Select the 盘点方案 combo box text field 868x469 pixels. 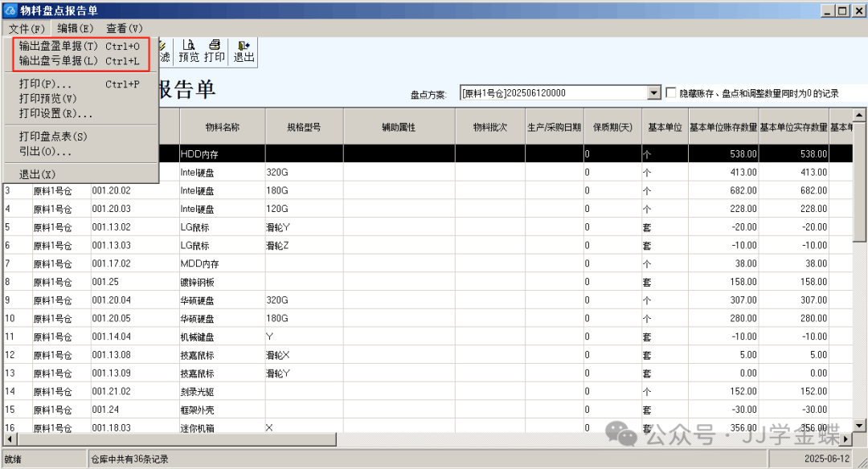pyautogui.click(x=554, y=93)
